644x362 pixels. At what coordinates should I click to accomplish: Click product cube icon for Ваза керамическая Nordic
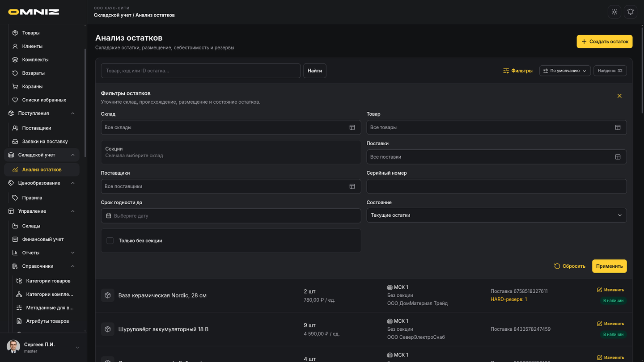tap(108, 295)
